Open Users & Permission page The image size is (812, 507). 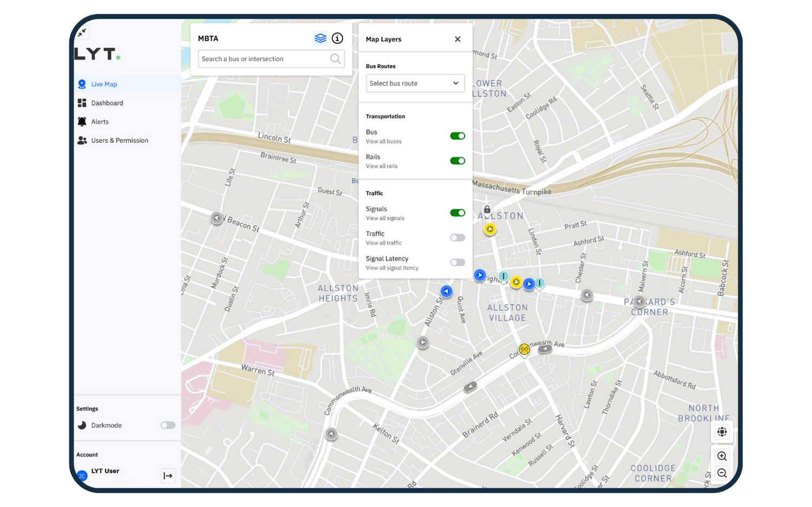tap(120, 141)
